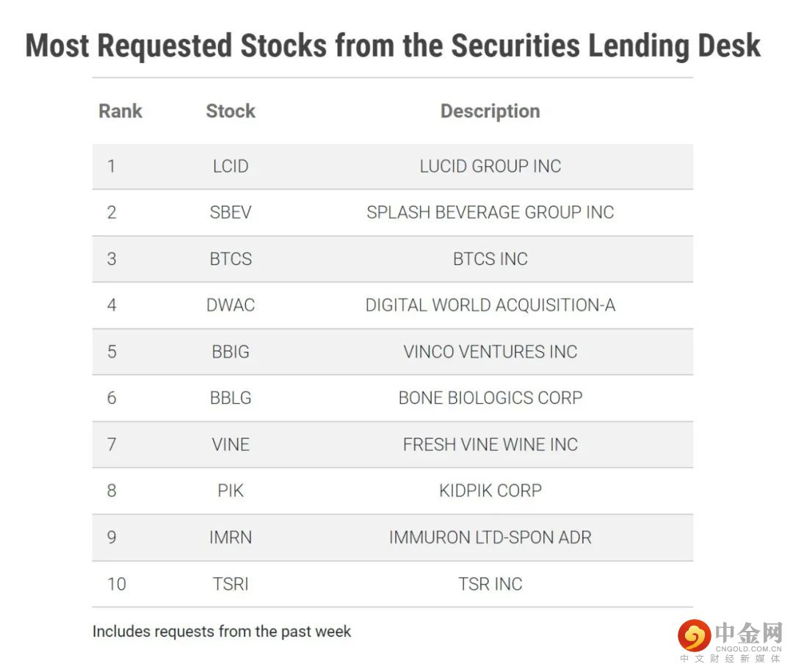This screenshot has width=793, height=672.
Task: Open the PIK stock entry
Action: pyautogui.click(x=231, y=491)
